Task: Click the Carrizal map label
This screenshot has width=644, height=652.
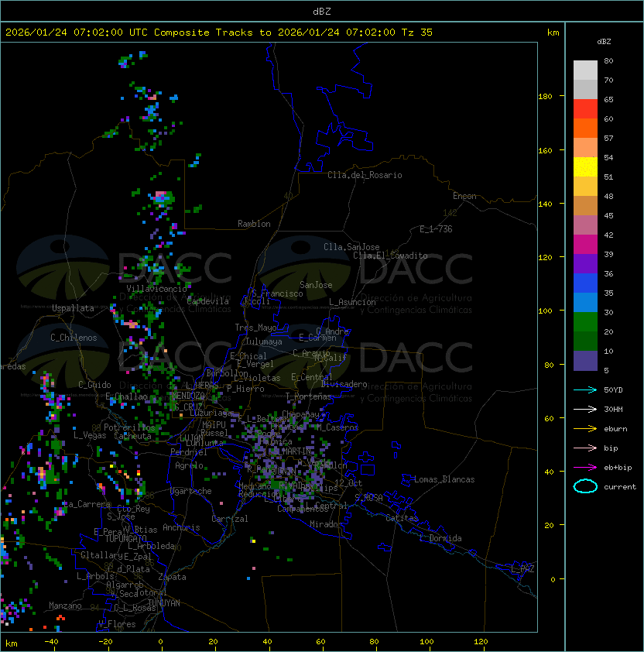Action: pos(230,519)
